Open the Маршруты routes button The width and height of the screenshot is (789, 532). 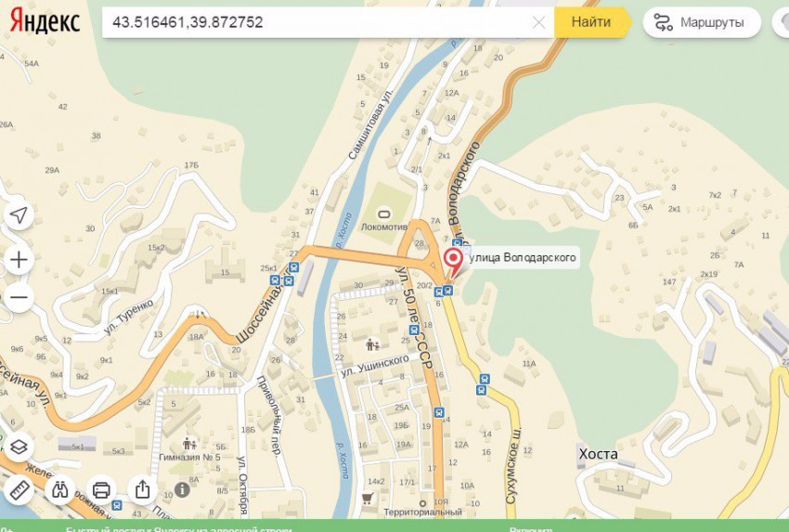702,22
